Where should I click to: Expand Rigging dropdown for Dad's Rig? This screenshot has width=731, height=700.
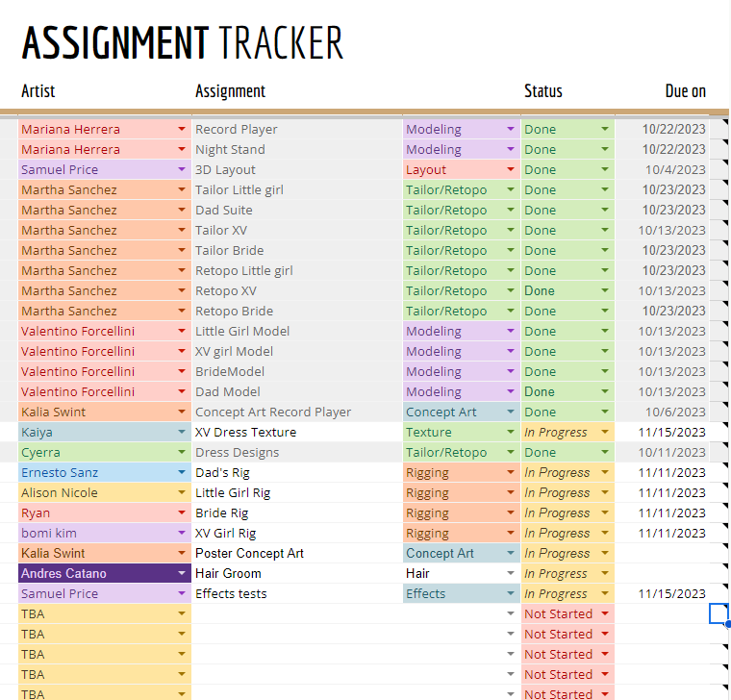511,472
